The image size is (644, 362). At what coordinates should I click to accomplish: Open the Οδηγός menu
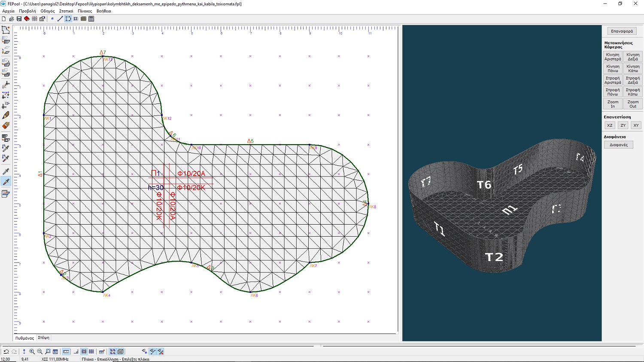coord(48,11)
